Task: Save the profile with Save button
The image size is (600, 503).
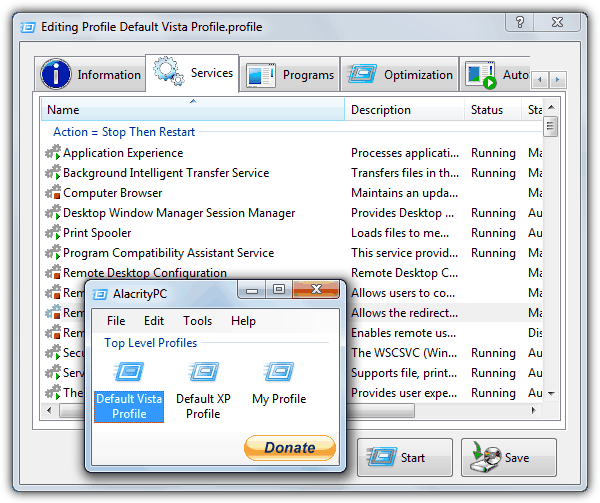Action: click(509, 458)
